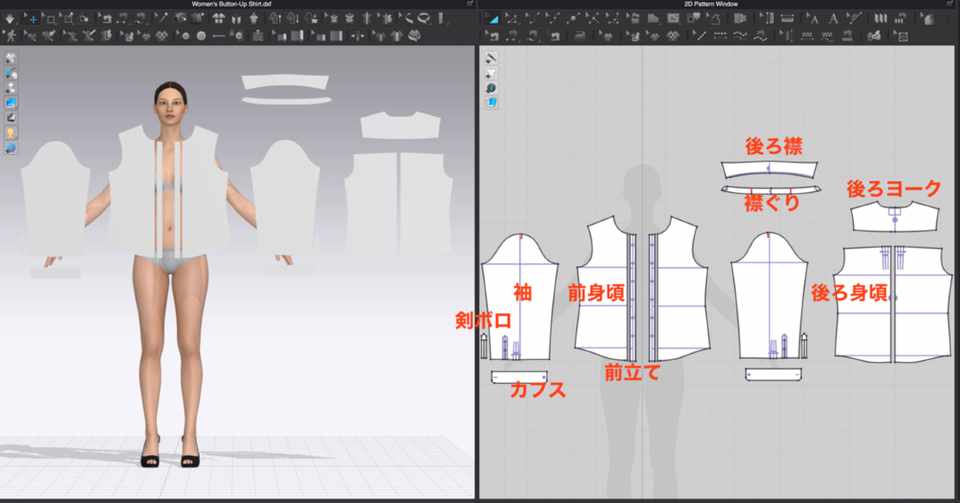The width and height of the screenshot is (960, 503).
Task: Choose the Rectangle pattern tool in 2D toolbar
Action: pos(673,19)
